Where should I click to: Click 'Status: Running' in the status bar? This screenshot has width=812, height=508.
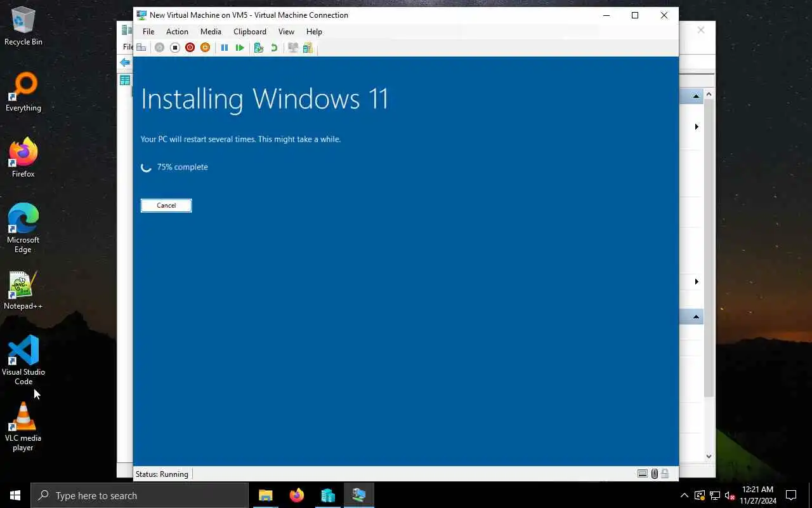click(162, 474)
